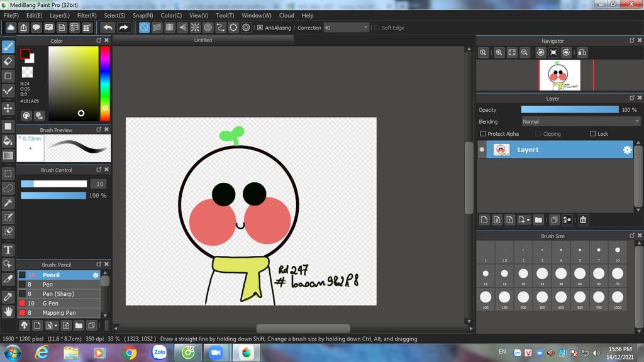Select the Move tool
Screen dimensions: 644x362
point(8,108)
